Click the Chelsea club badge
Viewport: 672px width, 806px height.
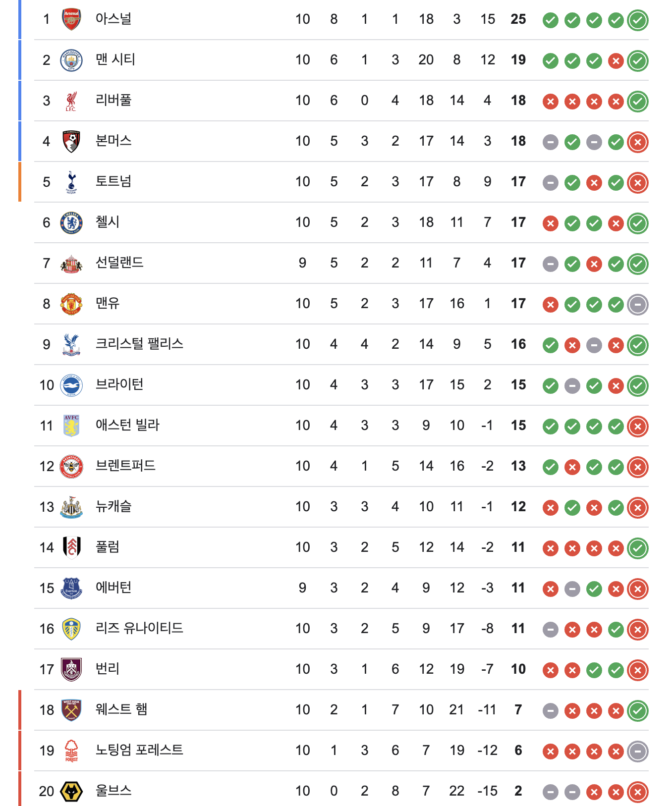[71, 222]
